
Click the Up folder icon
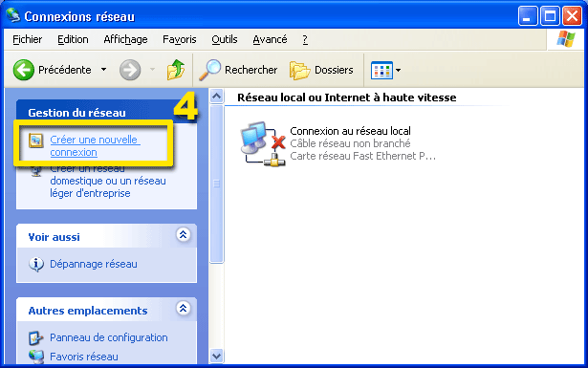(176, 70)
